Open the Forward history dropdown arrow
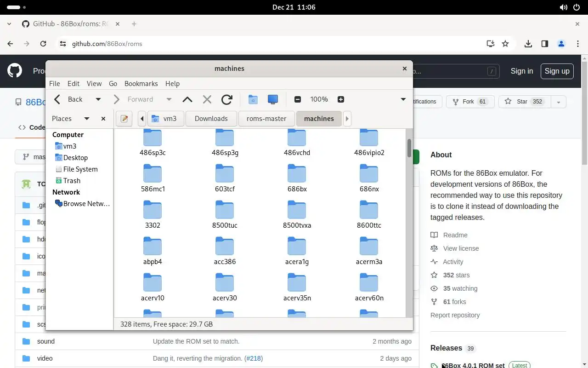The height and width of the screenshot is (368, 588). click(x=169, y=99)
